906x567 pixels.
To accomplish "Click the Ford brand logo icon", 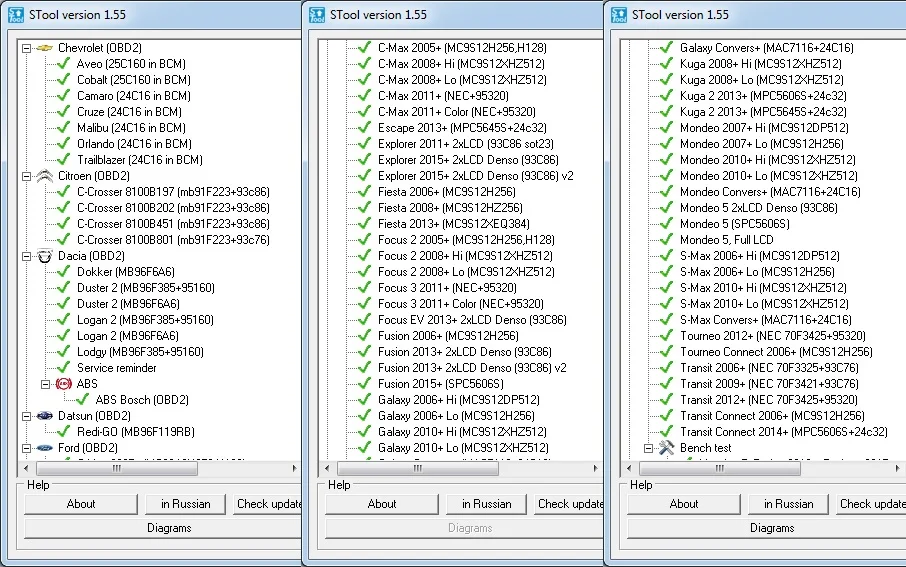I will [44, 448].
